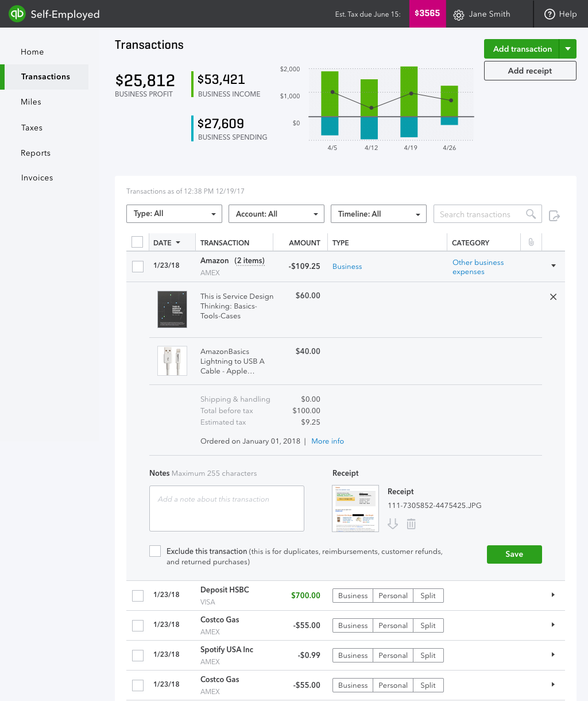Close the Amazon item details panel
The image size is (588, 701).
click(x=553, y=297)
